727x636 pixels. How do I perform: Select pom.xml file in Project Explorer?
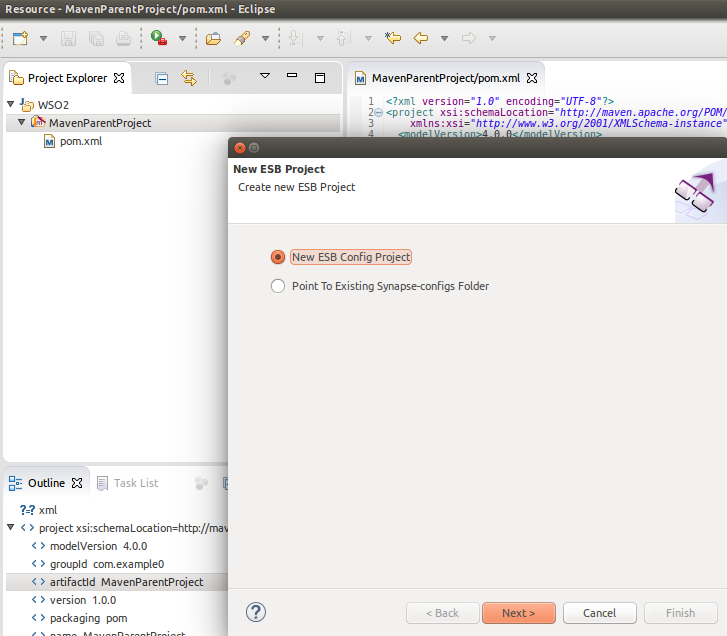80,141
